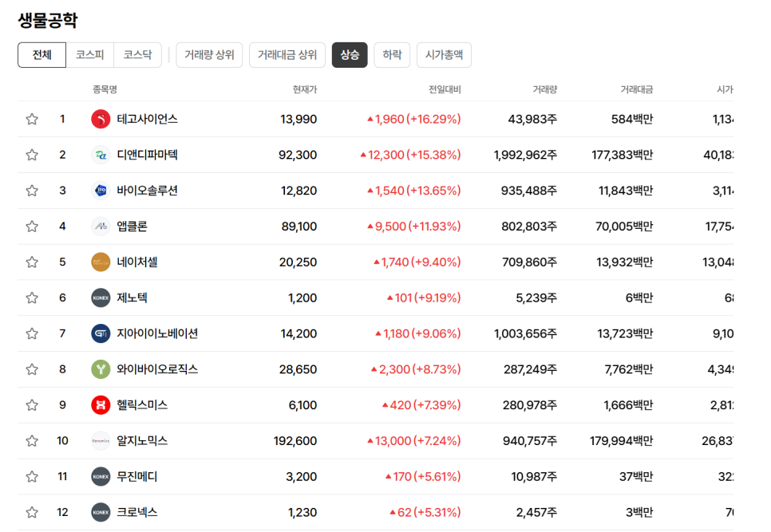
Task: Open the 알지노믹스 stock page
Action: click(x=142, y=440)
